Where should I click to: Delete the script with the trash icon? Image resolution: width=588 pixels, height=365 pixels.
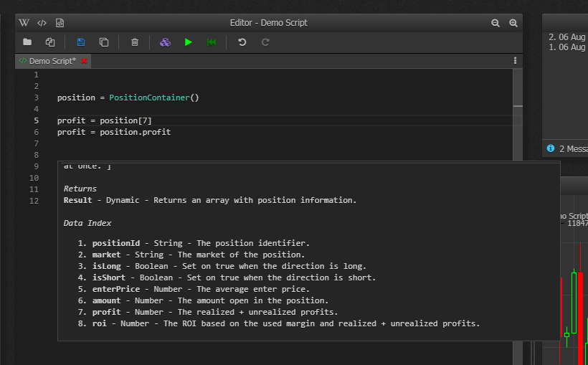pyautogui.click(x=135, y=42)
